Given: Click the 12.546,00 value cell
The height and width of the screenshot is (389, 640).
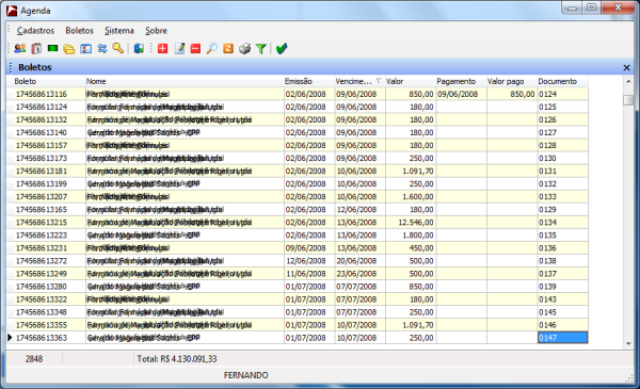Looking at the screenshot, I should click(410, 222).
